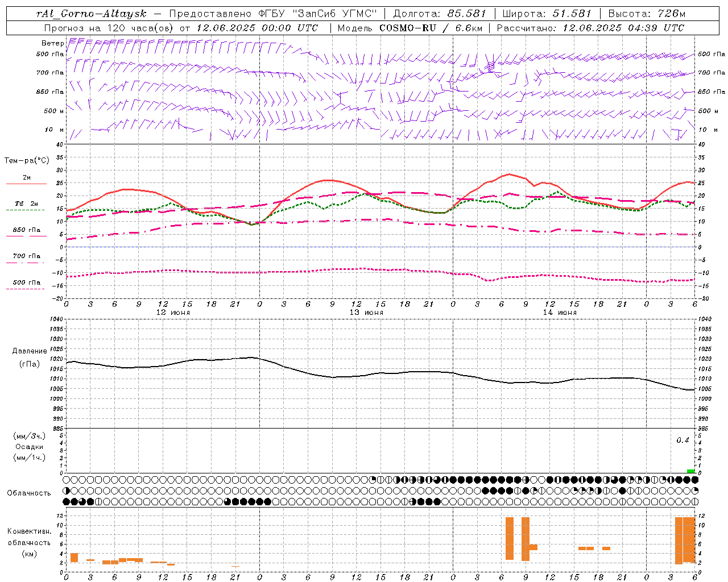
Task: Select the elevation text Высота: 726м
Action: click(647, 14)
